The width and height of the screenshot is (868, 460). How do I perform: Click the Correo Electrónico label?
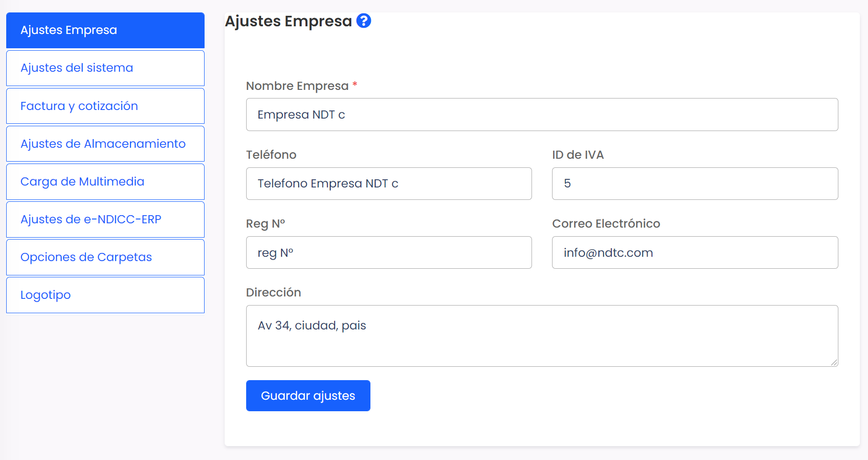click(606, 224)
